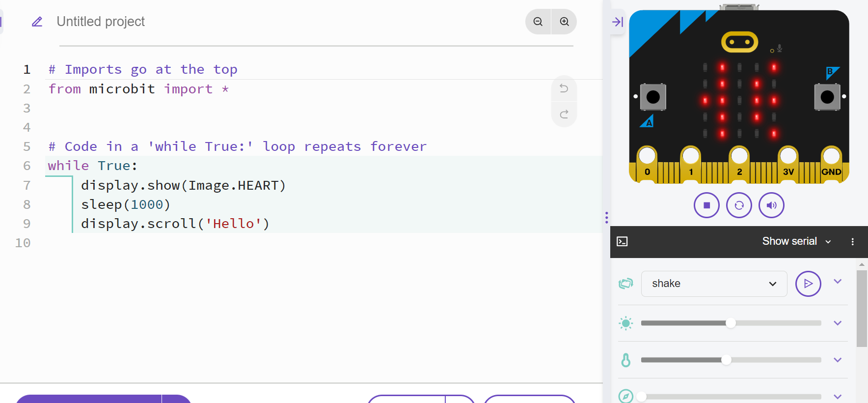Undo the last code edit

coord(564,88)
